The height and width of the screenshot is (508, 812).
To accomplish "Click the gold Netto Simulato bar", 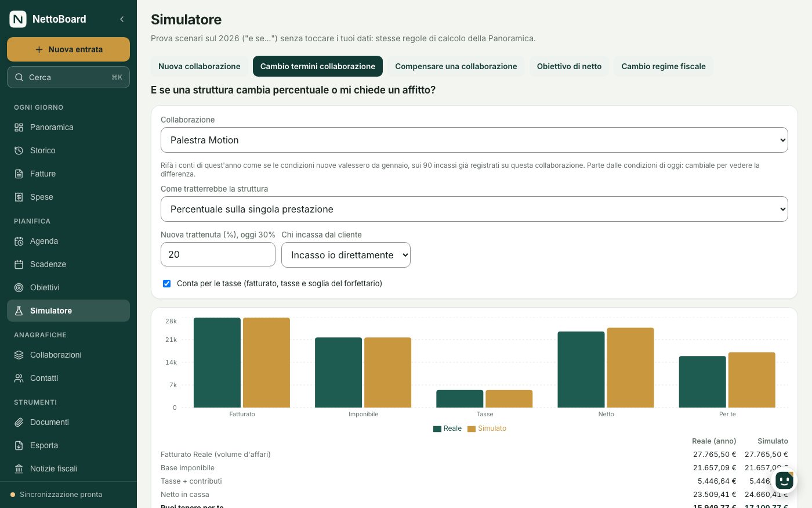I will (x=630, y=368).
